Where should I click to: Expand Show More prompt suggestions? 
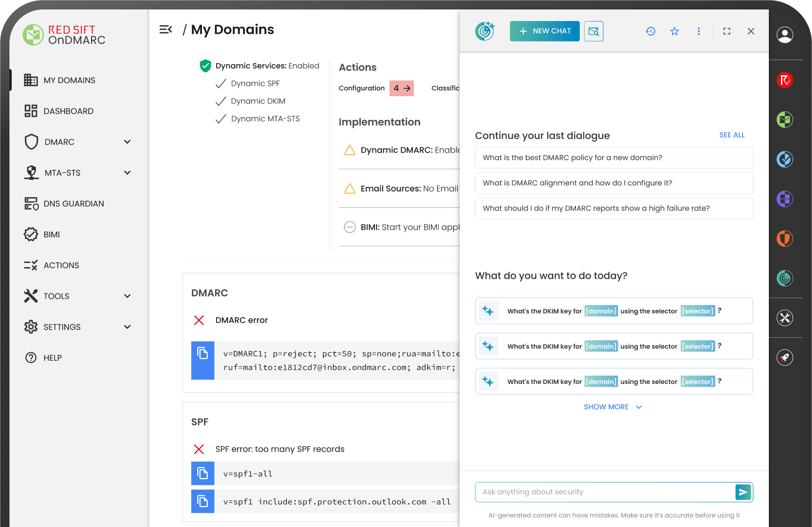pos(613,407)
